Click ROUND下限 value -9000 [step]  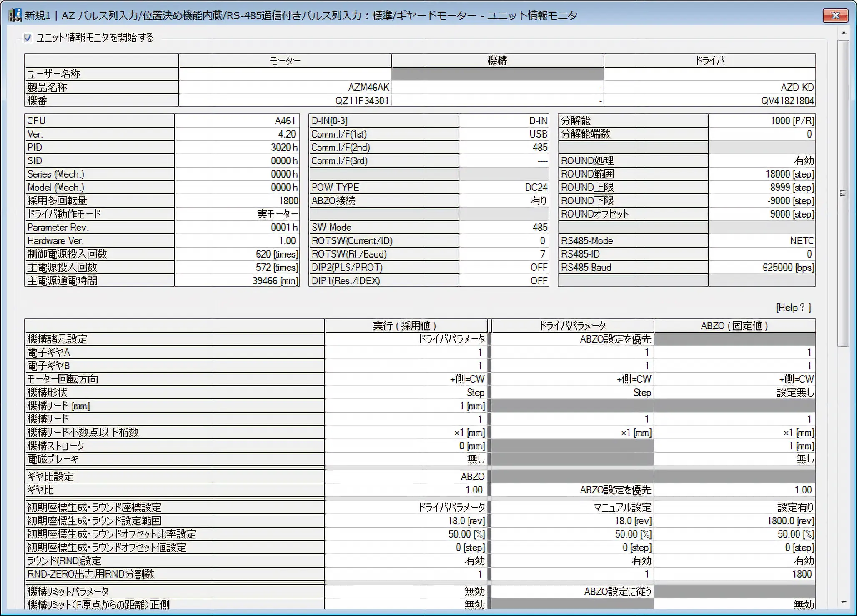click(x=791, y=200)
